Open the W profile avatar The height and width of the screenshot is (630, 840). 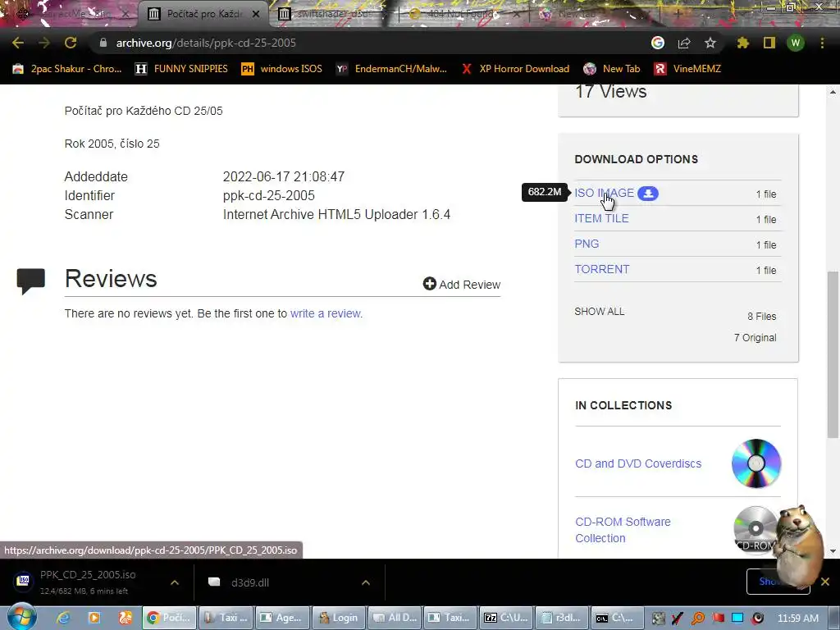[x=796, y=43]
